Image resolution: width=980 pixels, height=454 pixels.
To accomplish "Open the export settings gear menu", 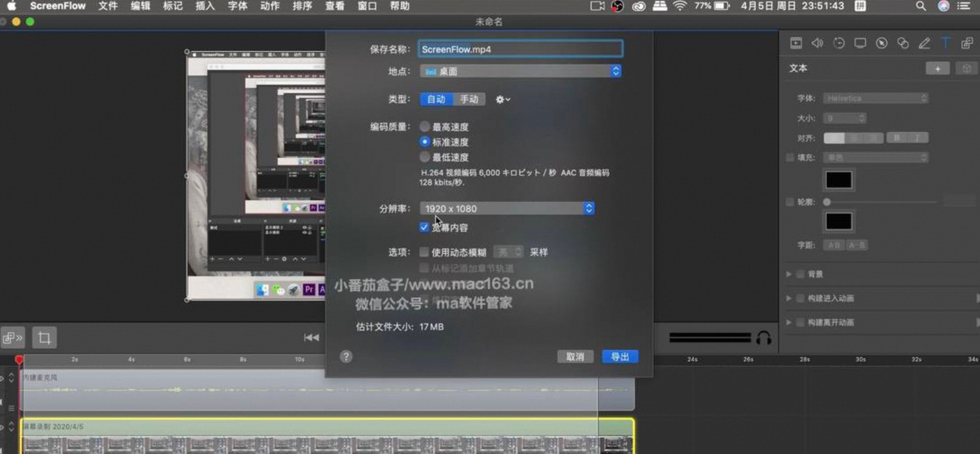I will pyautogui.click(x=503, y=99).
